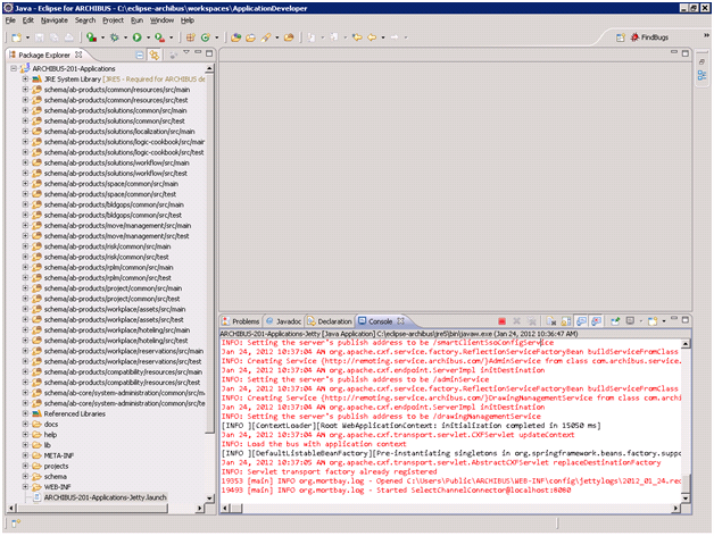Click Display Selected Console icon

tap(630, 321)
